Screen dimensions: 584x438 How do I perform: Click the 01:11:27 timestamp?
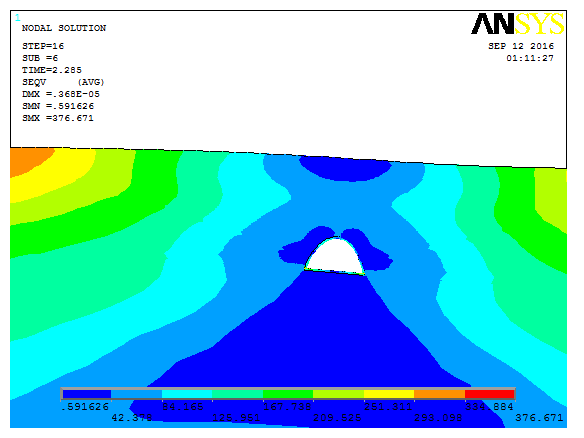(x=530, y=58)
